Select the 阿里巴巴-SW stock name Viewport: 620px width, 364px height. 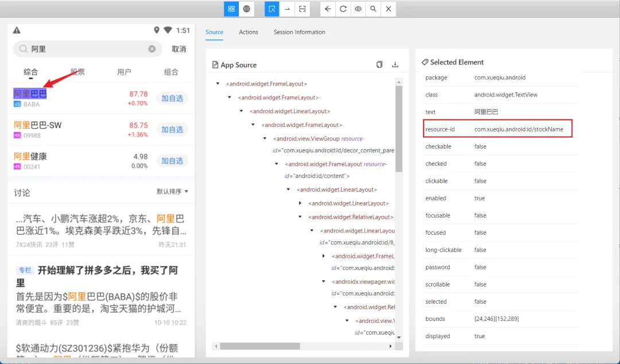pyautogui.click(x=37, y=125)
